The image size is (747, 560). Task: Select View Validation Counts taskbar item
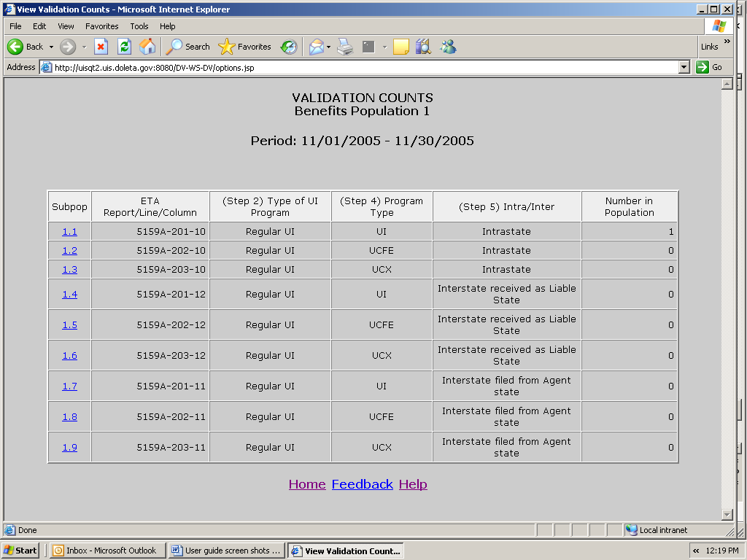tap(346, 551)
